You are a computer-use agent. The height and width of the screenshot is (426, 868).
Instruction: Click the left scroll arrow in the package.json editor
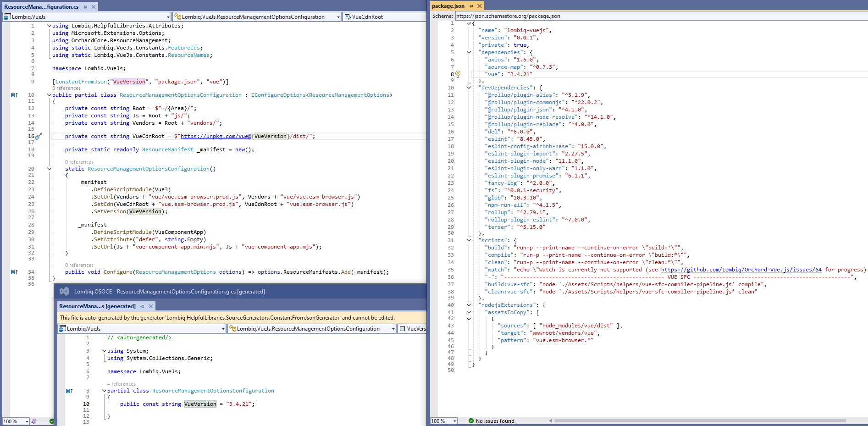[x=551, y=420]
